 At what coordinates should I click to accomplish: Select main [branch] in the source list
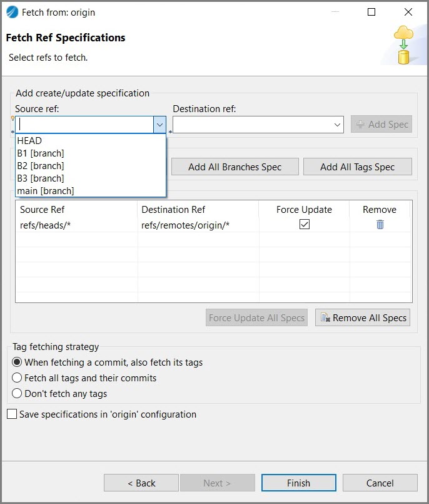[x=46, y=191]
